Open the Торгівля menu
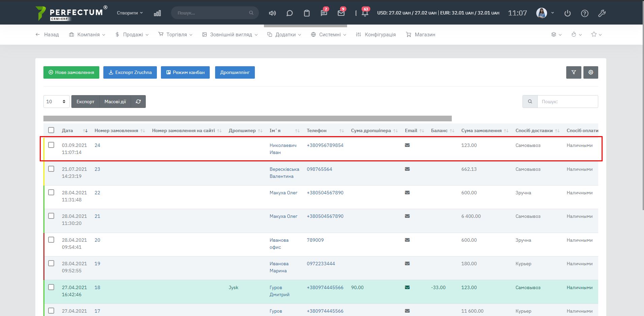Image resolution: width=644 pixels, height=316 pixels. pyautogui.click(x=175, y=35)
